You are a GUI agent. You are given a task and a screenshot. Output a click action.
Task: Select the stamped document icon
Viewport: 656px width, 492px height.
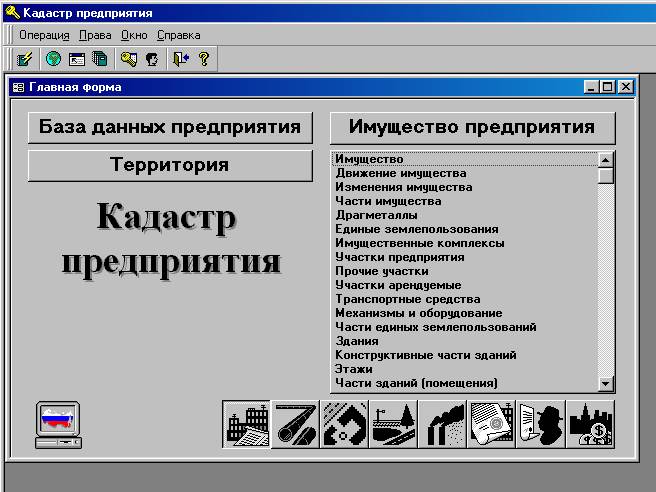pos(492,424)
